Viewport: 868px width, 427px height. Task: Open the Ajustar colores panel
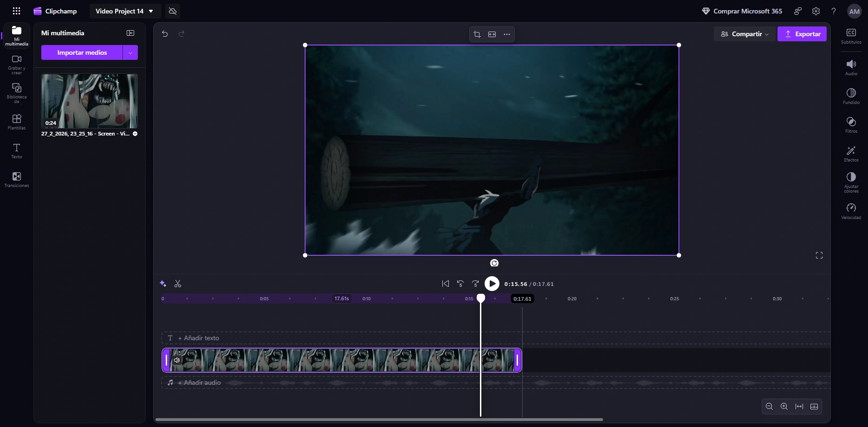pos(851,182)
